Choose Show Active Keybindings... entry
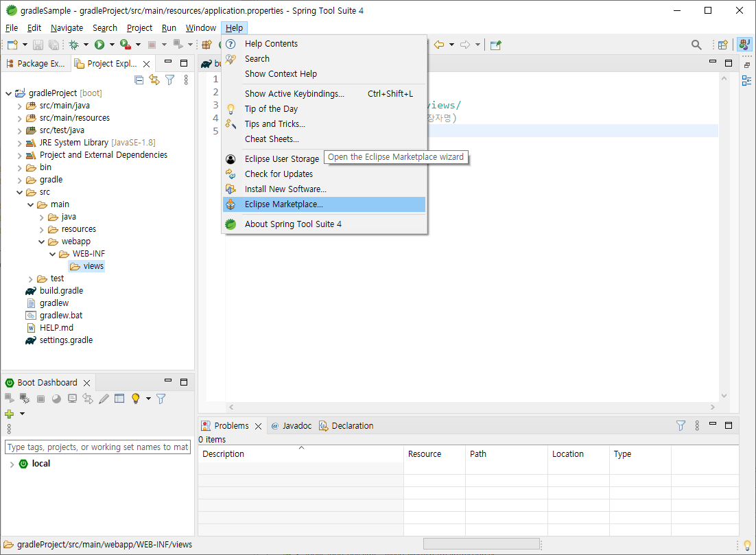Viewport: 756px width, 555px height. point(324,93)
